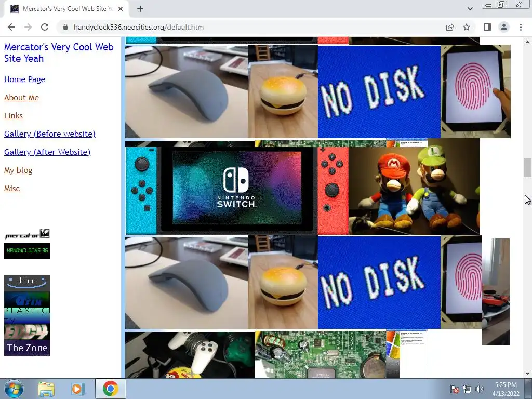The width and height of the screenshot is (532, 399).
Task: Open a new browser tab
Action: [x=140, y=9]
